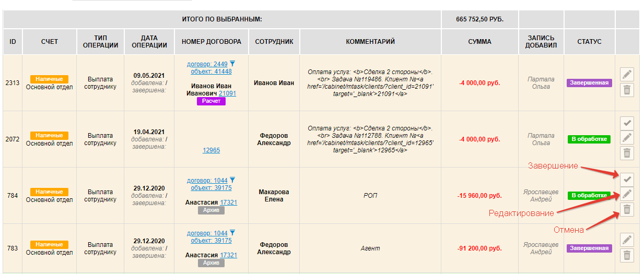The height and width of the screenshot is (274, 644).
Task: Delete record 783 using its trash icon
Action: coord(627,255)
